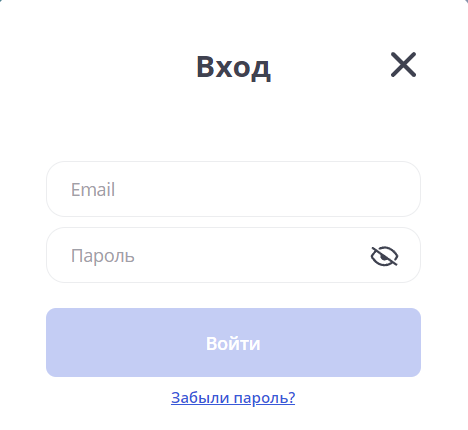
Task: Reveal hidden password characters
Action: (x=384, y=256)
